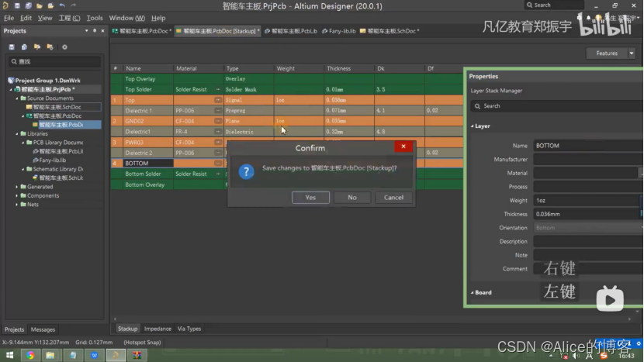Open the Help menu
Viewport: 644px width, 362px height.
click(x=158, y=18)
